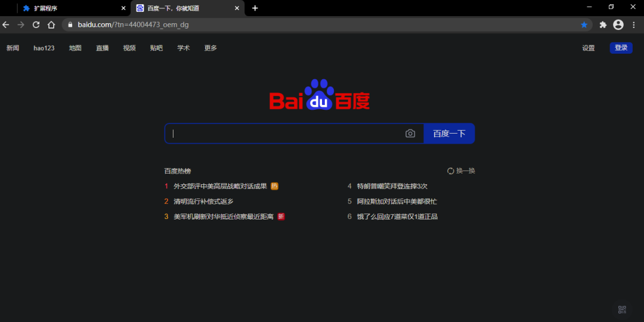Click the camera image search icon

pyautogui.click(x=410, y=134)
